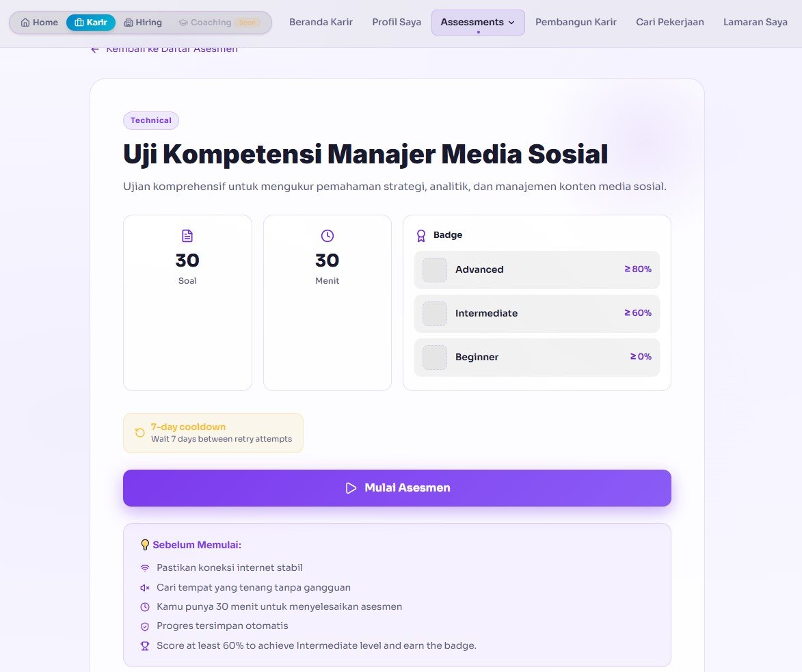Click the wifi icon beside internet stabil
Image resolution: width=802 pixels, height=672 pixels.
(145, 568)
